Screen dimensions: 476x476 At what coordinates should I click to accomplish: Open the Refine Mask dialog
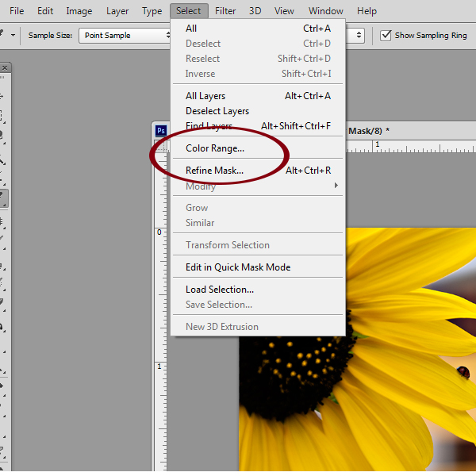(x=258, y=171)
